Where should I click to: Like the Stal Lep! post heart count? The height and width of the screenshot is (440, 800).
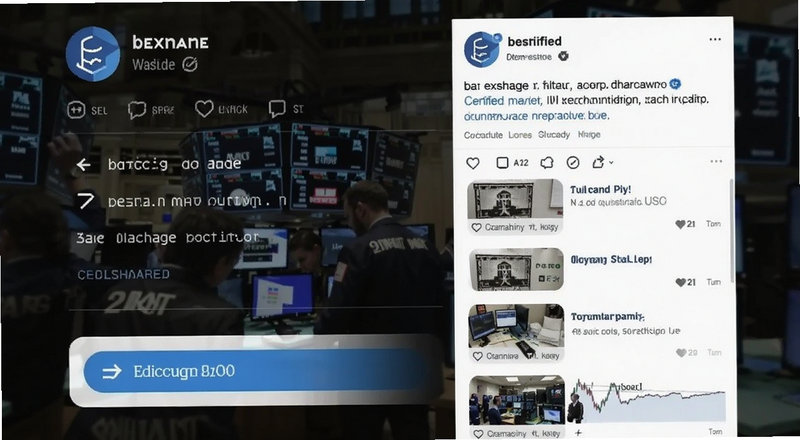(685, 282)
